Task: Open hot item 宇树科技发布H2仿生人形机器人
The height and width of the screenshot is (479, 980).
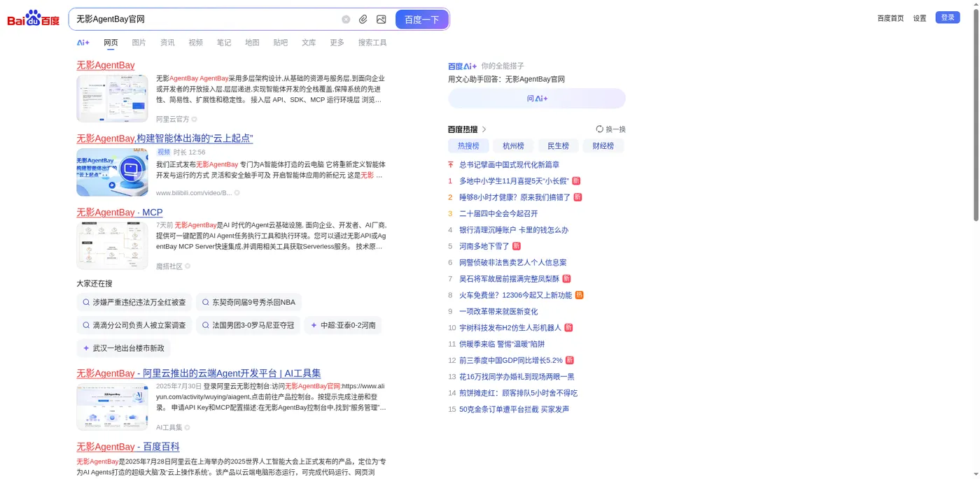Action: 510,328
